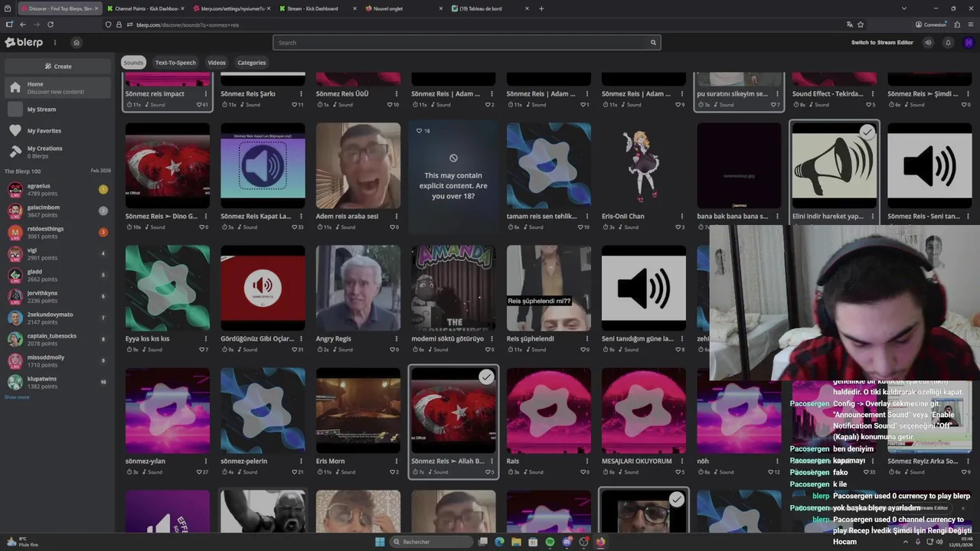This screenshot has width=980, height=551.
Task: Click inside the blerp Search field
Action: 465,43
